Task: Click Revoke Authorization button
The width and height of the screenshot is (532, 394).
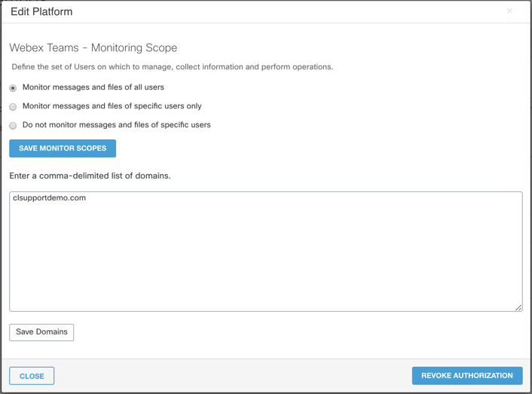Action: 467,375
